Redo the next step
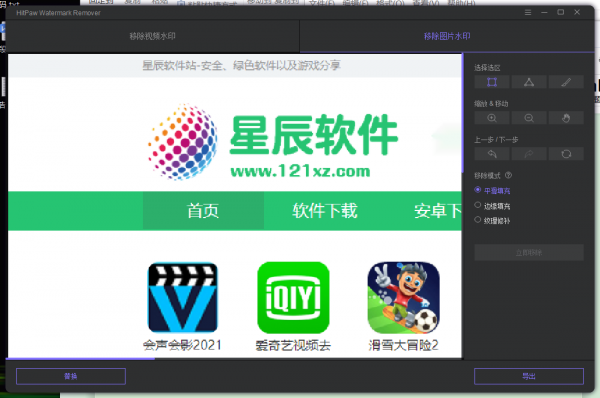The height and width of the screenshot is (398, 600). (x=529, y=154)
